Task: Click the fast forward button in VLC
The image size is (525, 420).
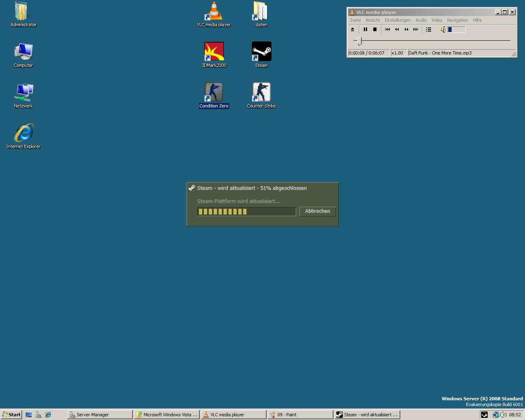Action: (x=406, y=30)
